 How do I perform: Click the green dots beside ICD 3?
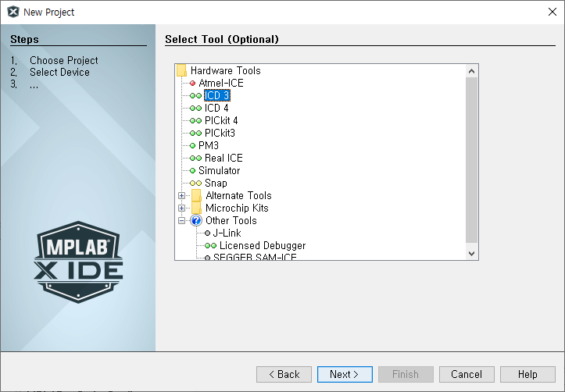pyautogui.click(x=195, y=96)
